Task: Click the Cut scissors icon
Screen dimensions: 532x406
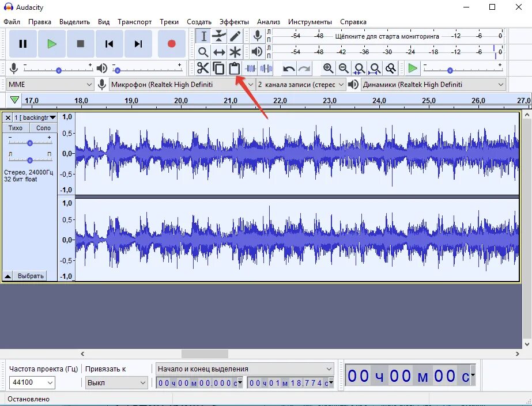Action: point(203,68)
